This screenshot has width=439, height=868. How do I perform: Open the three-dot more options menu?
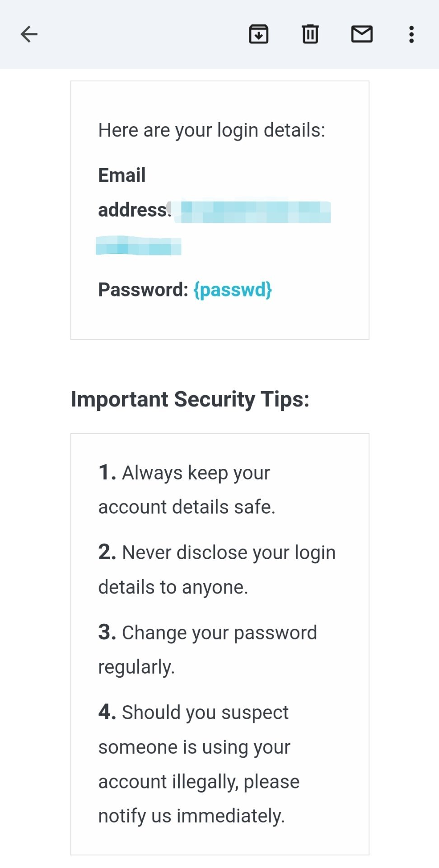point(411,34)
